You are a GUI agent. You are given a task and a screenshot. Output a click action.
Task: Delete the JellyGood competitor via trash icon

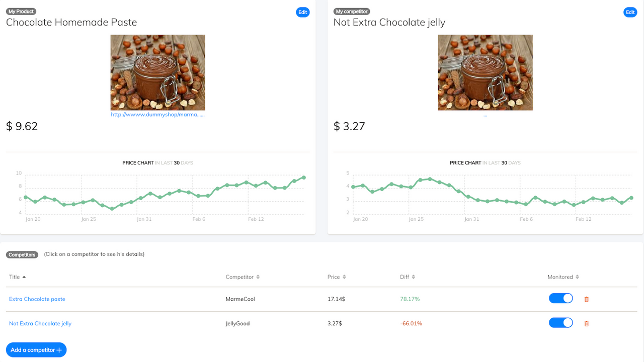[586, 323]
